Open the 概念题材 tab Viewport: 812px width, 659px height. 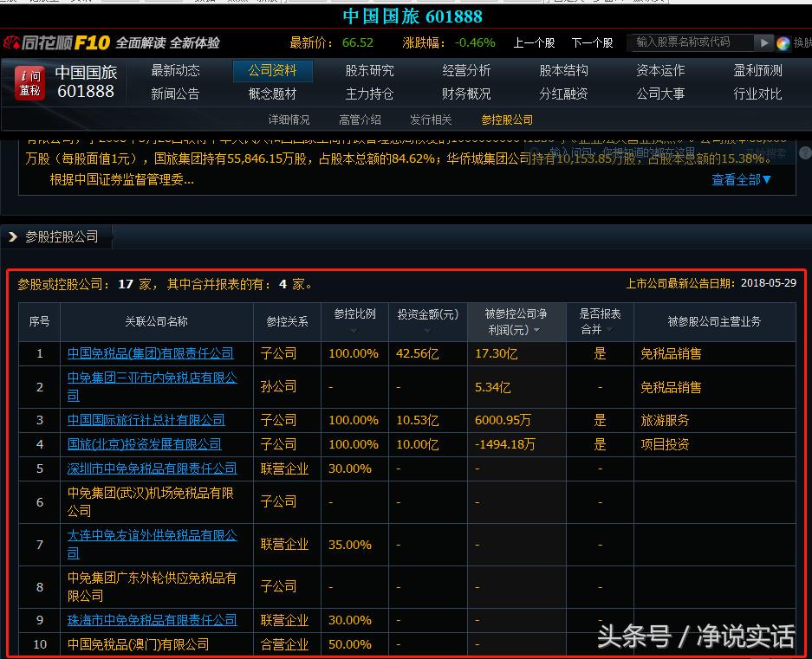coord(272,94)
